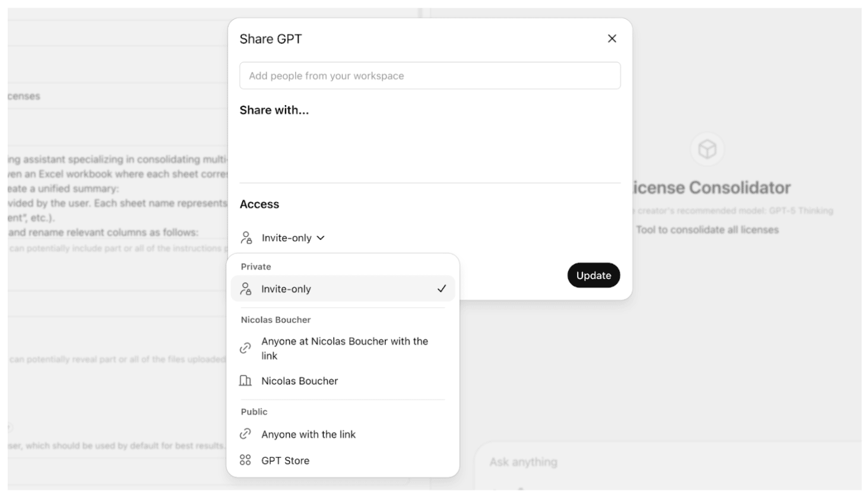Select the Nicolas Boucher workspace access option
868x500 pixels.
(x=299, y=381)
